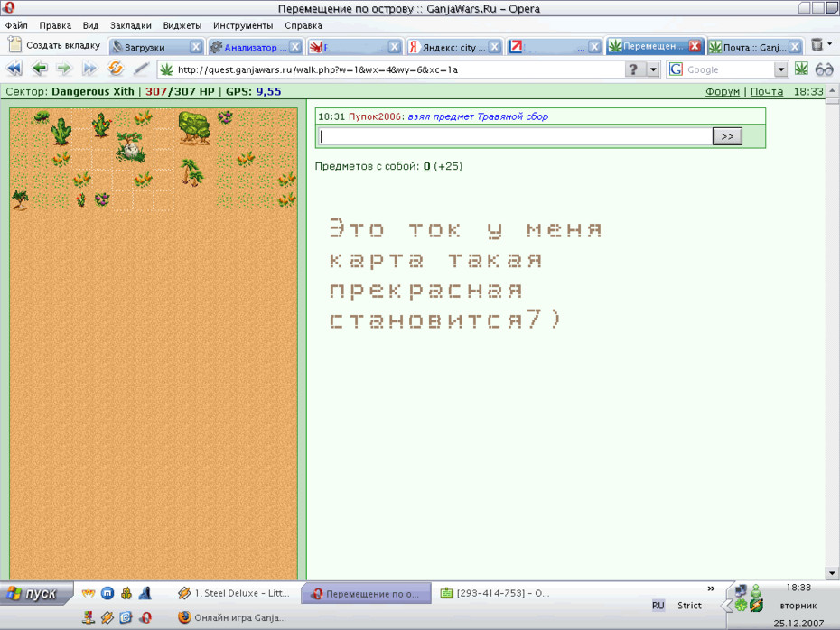This screenshot has height=630, width=840.
Task: Reload the page with the orange refresh icon
Action: (116, 69)
